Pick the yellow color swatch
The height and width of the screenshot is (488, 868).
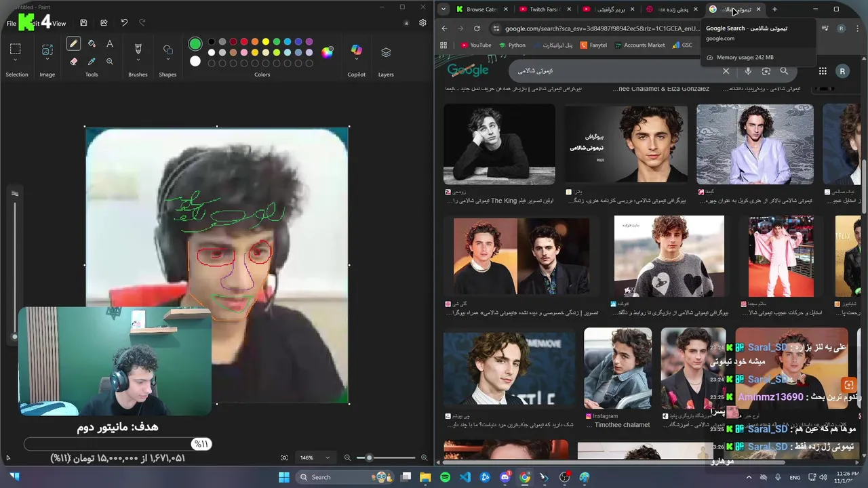click(266, 42)
